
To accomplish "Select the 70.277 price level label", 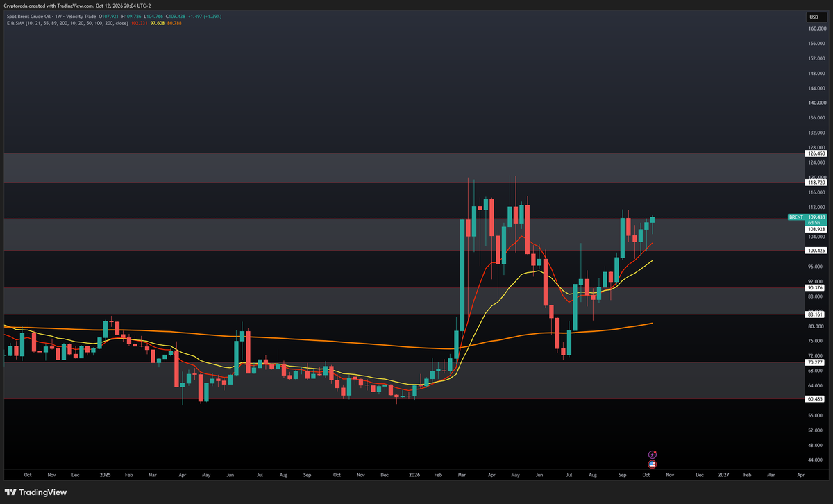I will (816, 362).
